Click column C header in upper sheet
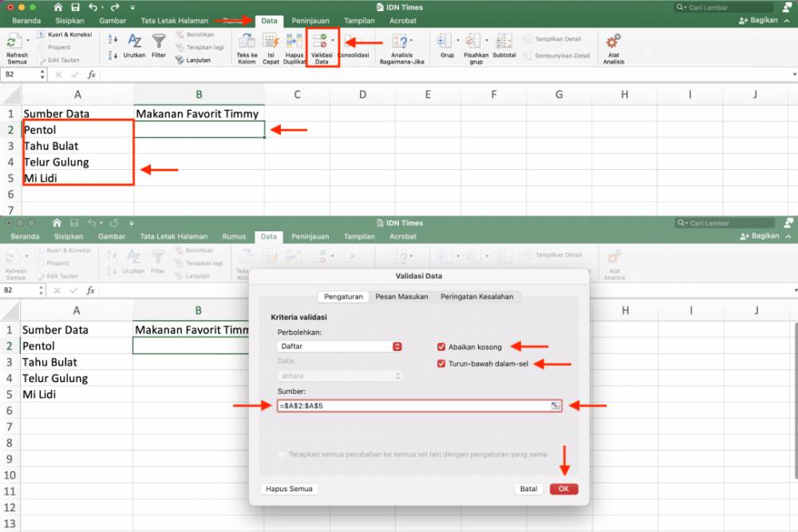The width and height of the screenshot is (798, 532). 297,95
